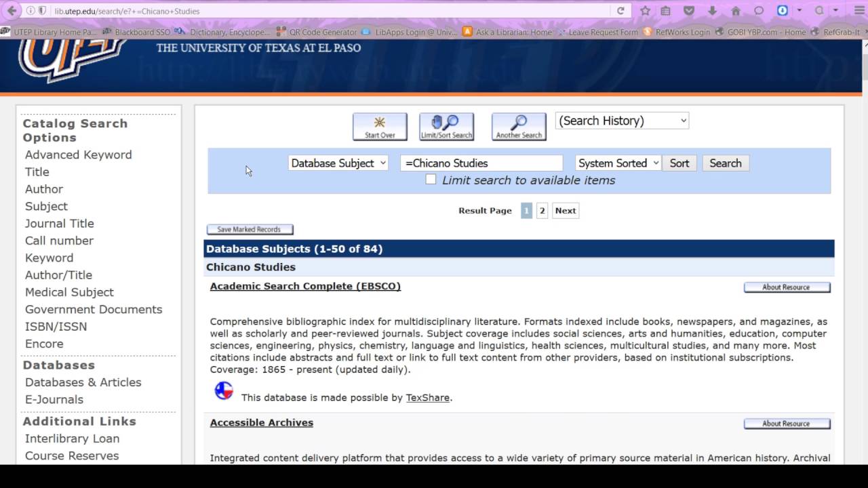
Task: Open dropdown arrow beside blue download extension
Action: click(x=800, y=11)
